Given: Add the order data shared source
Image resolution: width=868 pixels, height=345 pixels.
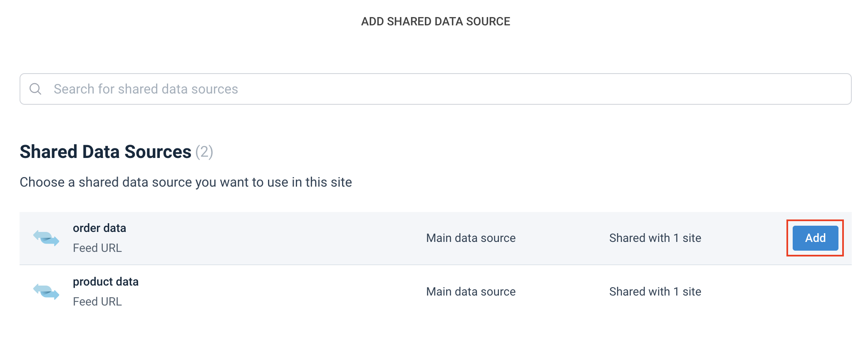Looking at the screenshot, I should click(814, 238).
